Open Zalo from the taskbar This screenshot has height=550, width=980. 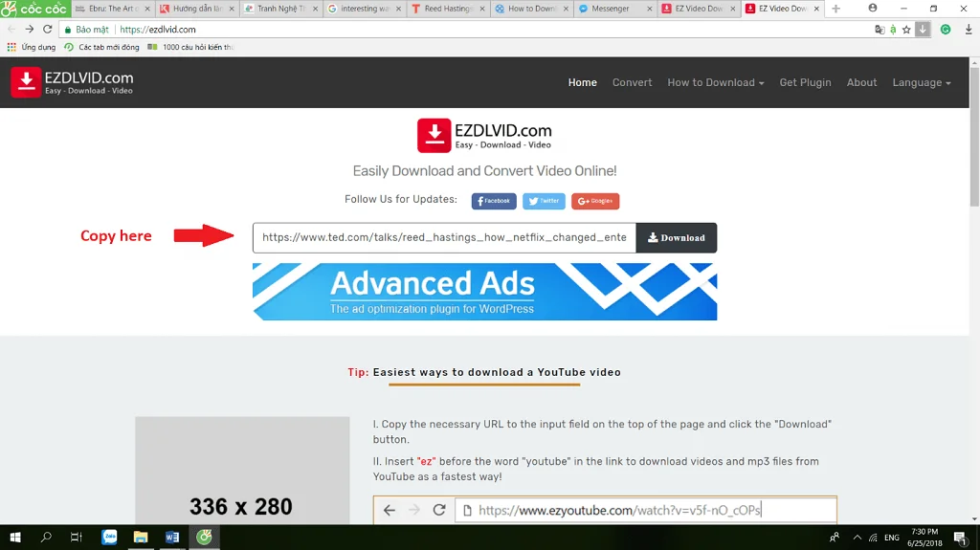(x=109, y=537)
